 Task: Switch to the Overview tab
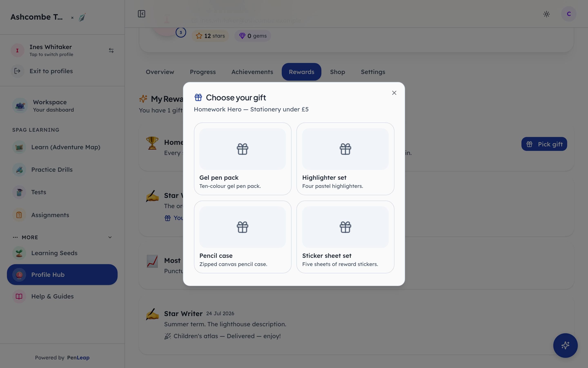pos(160,72)
